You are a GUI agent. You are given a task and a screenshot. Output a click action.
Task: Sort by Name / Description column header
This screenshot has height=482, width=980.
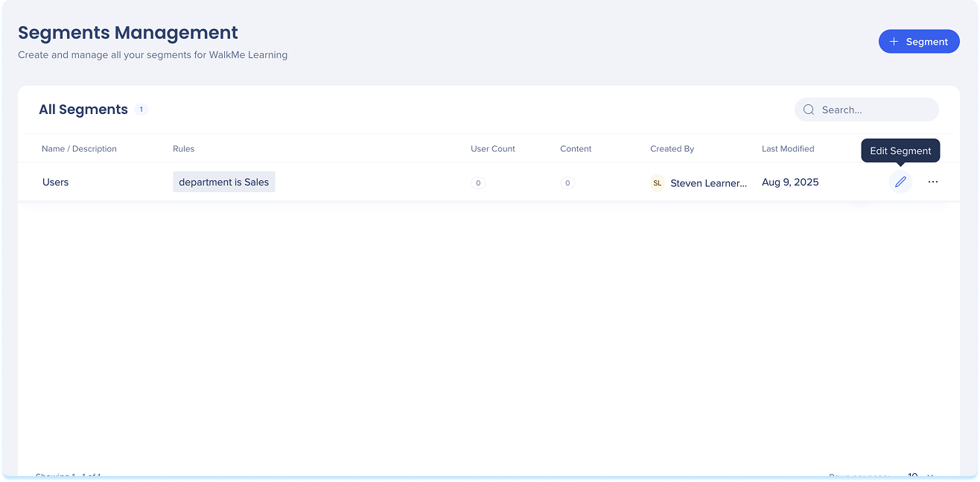[79, 149]
